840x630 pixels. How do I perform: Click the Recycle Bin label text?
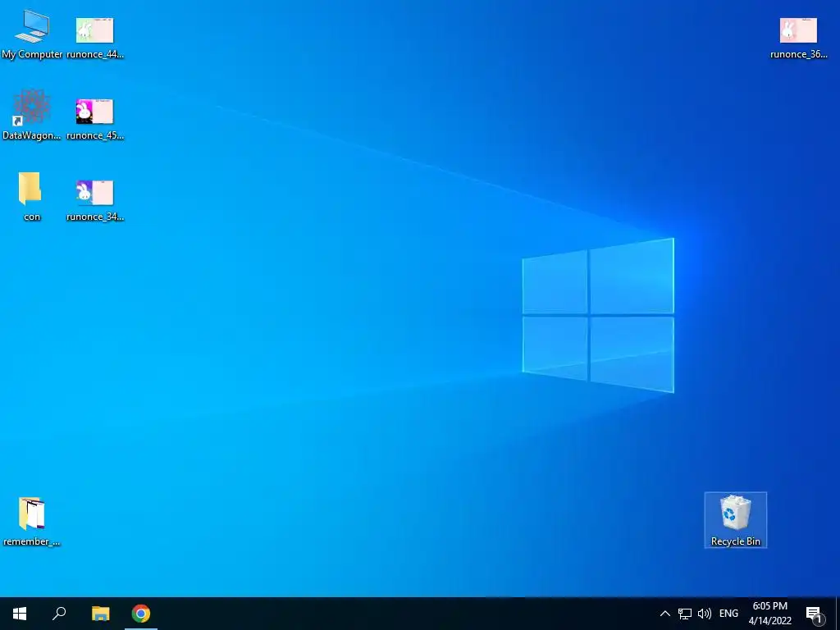(x=736, y=541)
